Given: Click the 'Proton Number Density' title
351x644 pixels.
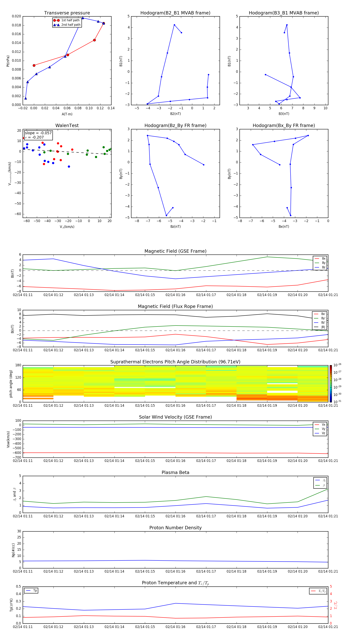Looking at the screenshot, I should click(175, 528).
